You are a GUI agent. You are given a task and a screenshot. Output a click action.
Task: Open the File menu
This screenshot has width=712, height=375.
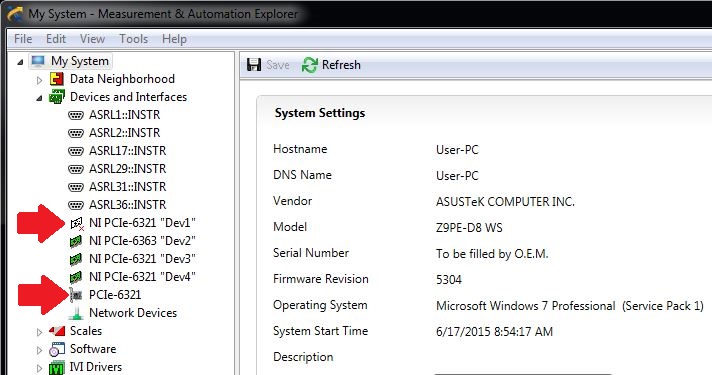pos(23,39)
